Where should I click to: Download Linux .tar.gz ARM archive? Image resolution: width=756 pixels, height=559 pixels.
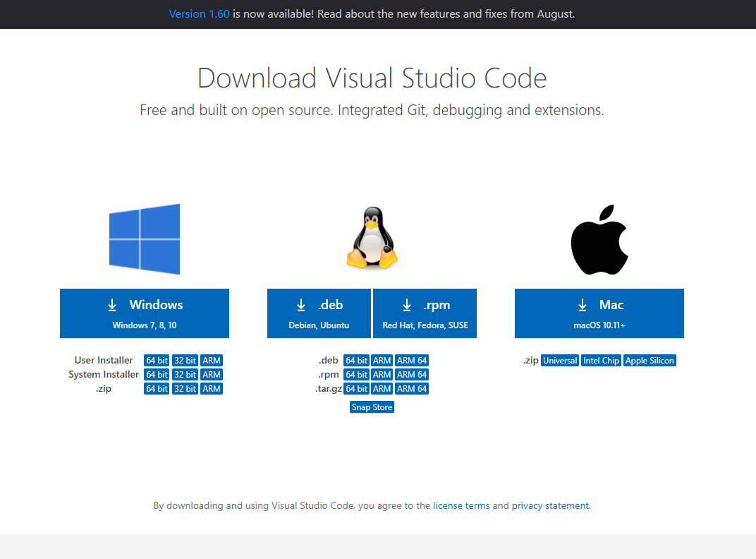[x=382, y=389]
